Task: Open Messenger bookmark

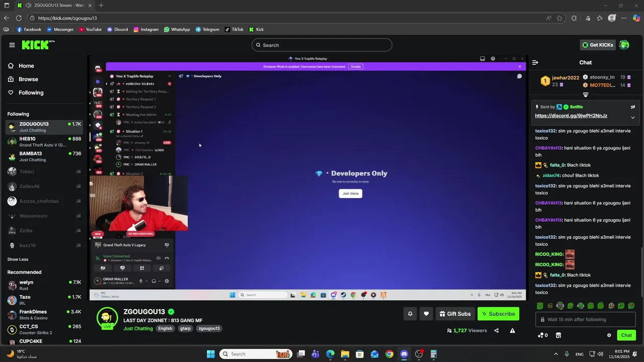Action: click(60, 30)
